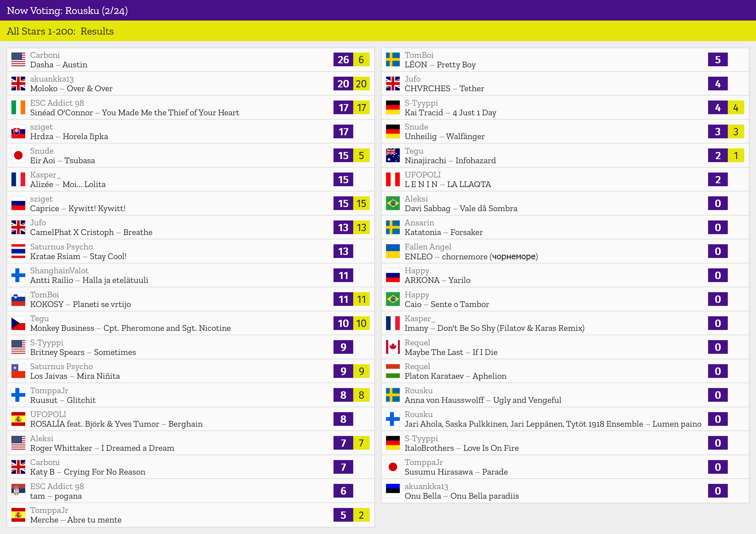Select the yellow 11 score on the KOKOSY row

pyautogui.click(x=361, y=299)
